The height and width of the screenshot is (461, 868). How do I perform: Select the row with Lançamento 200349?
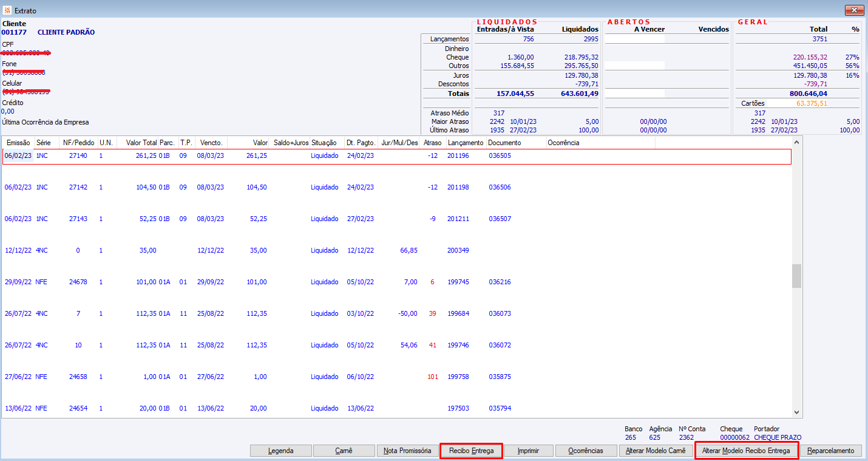point(458,250)
